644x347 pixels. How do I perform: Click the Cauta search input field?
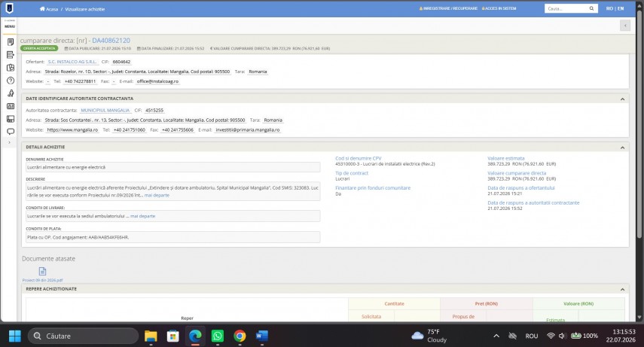click(x=566, y=8)
